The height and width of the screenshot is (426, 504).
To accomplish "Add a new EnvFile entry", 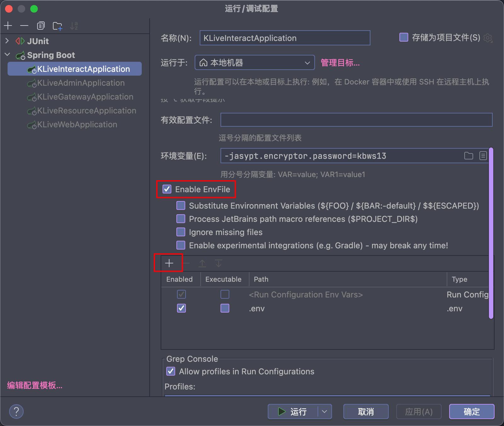I will (169, 263).
